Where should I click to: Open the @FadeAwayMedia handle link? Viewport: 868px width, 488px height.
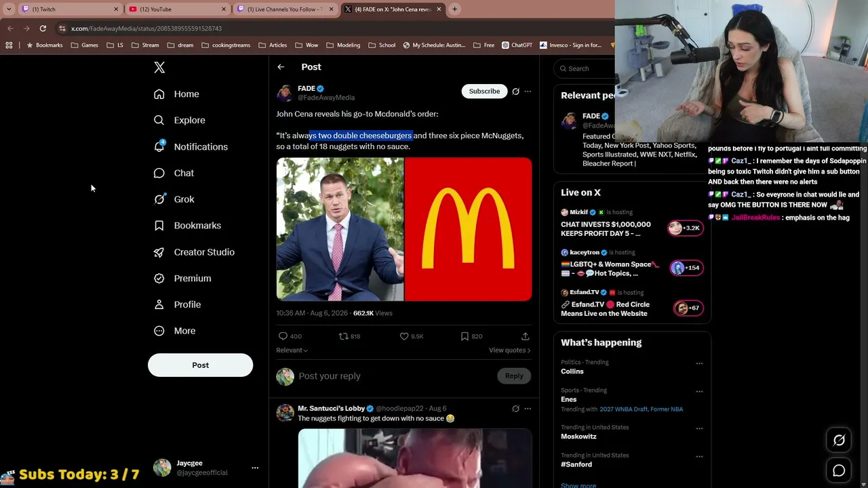pos(326,98)
